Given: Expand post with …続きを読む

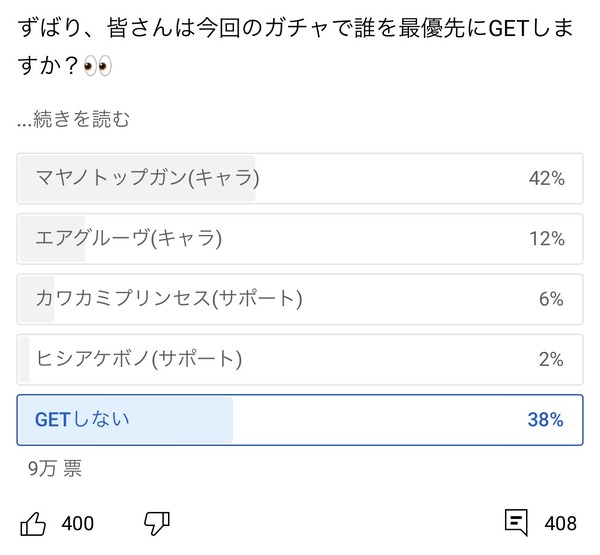Looking at the screenshot, I should [73, 119].
